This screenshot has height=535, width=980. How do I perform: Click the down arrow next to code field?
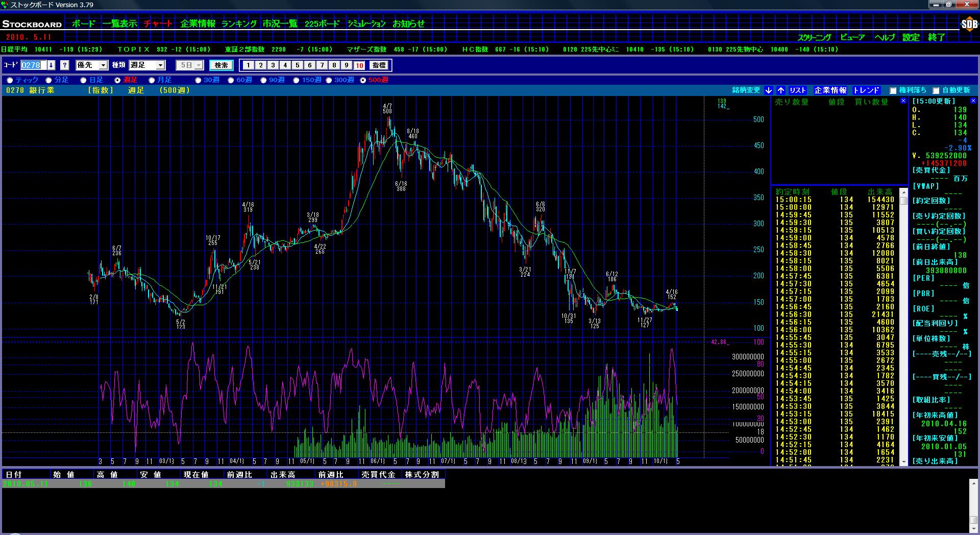click(x=51, y=65)
